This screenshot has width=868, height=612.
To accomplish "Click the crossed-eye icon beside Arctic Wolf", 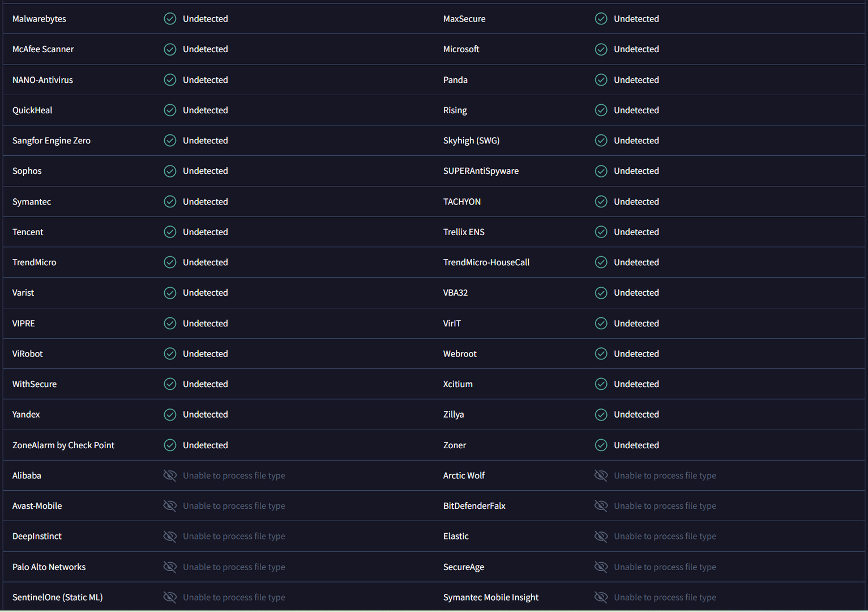I will click(601, 475).
